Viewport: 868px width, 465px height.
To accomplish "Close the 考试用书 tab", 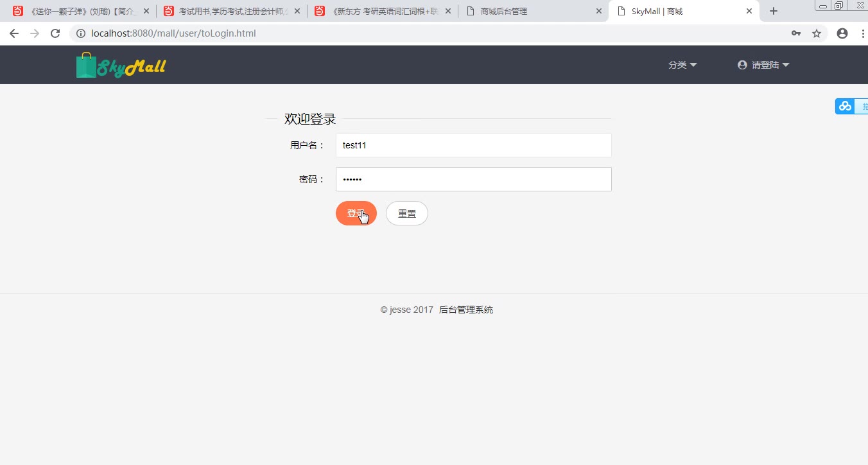I will pyautogui.click(x=297, y=11).
